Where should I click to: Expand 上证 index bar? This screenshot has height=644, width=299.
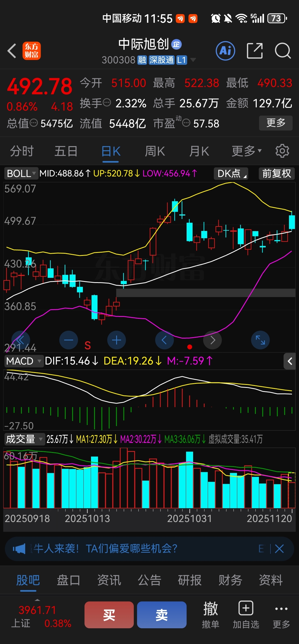pyautogui.click(x=37, y=600)
